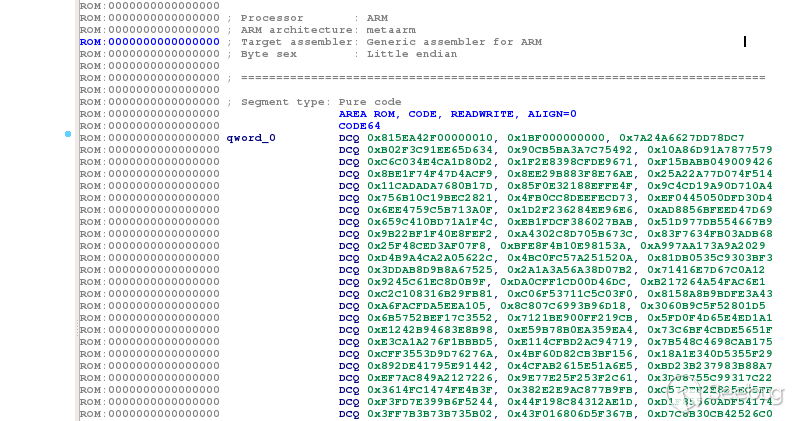
Task: Click the CODE64 directive
Action: 359,126
